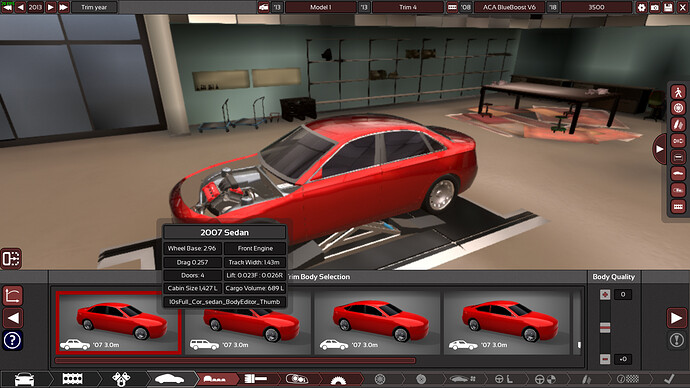The image size is (690, 388).
Task: Decrease body quality with minus button
Action: (605, 359)
